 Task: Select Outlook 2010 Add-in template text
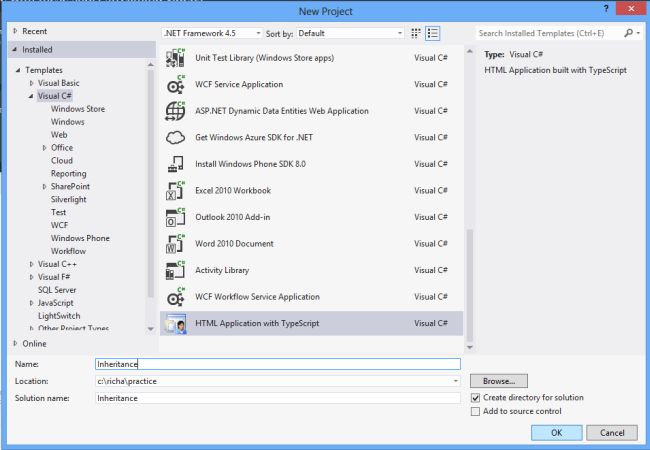[233, 217]
